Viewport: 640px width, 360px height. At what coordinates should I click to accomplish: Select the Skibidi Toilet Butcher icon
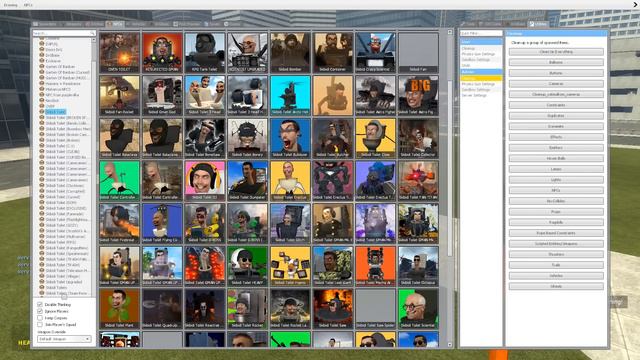pos(333,138)
